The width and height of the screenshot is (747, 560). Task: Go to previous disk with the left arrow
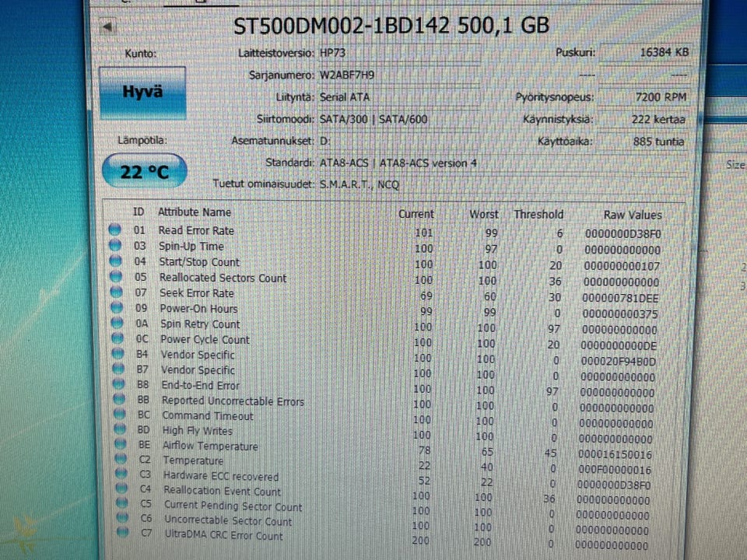[108, 26]
